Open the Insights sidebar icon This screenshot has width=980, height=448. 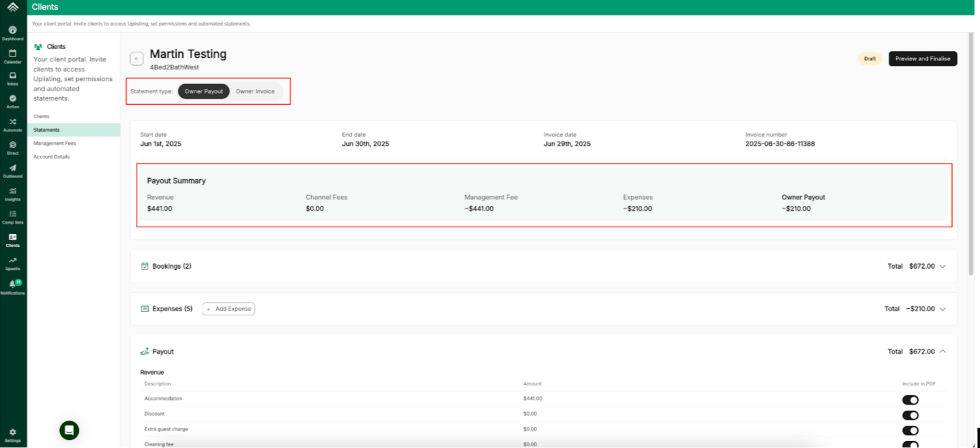coord(12,191)
